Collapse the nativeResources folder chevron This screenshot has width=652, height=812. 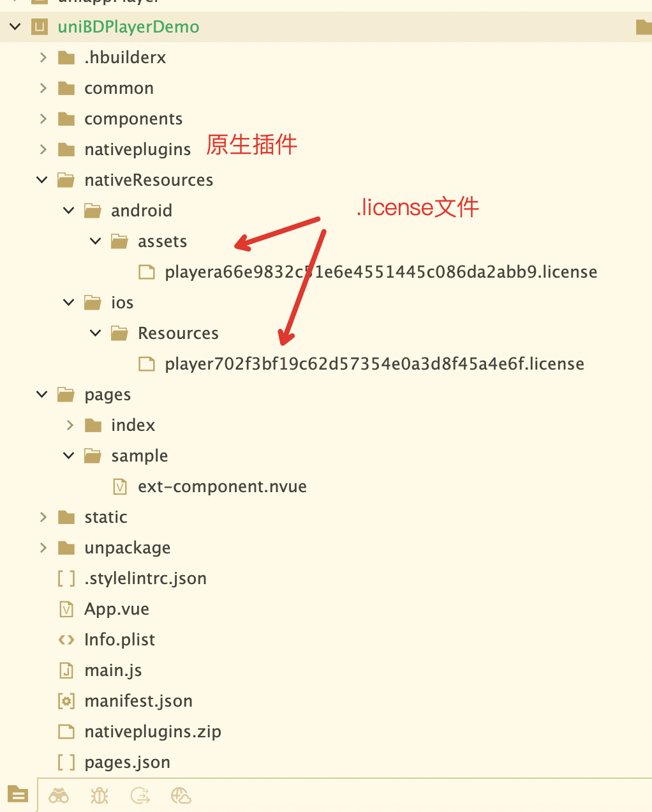(x=42, y=180)
